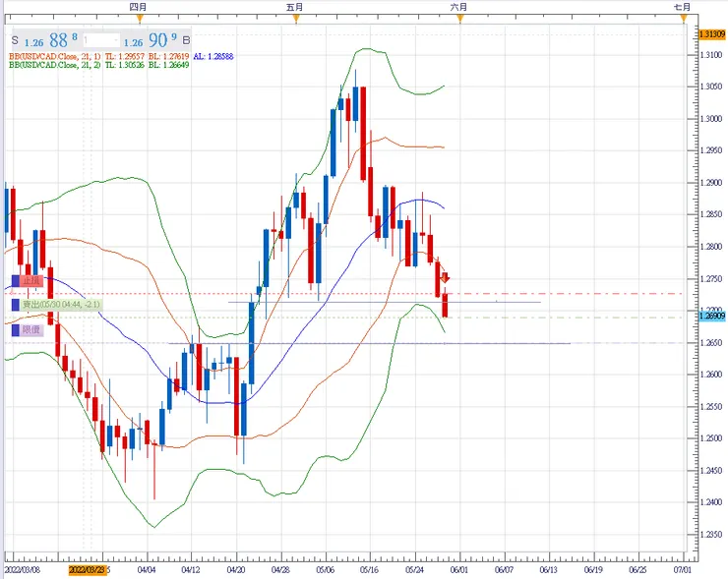
Task: Click the 07/01 date on time axis
Action: pyautogui.click(x=683, y=569)
